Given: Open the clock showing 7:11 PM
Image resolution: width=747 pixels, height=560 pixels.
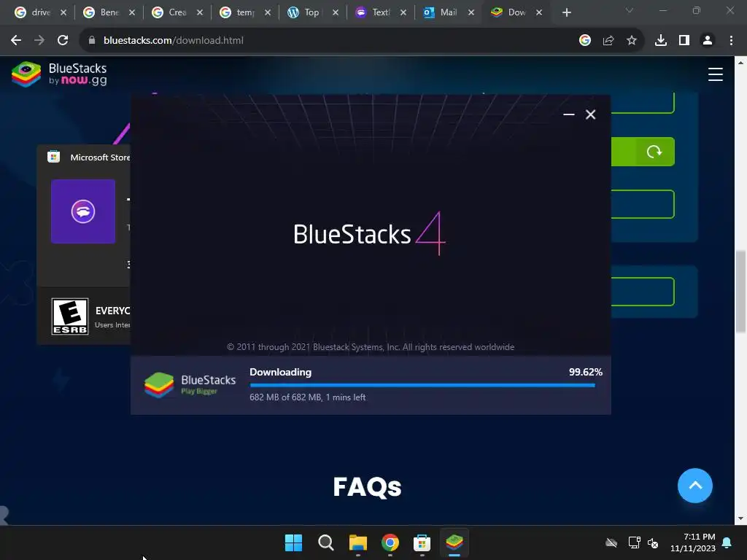Looking at the screenshot, I should click(x=693, y=542).
